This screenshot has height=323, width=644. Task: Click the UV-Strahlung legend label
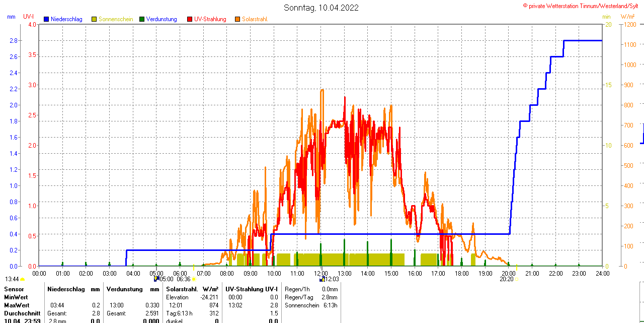click(x=210, y=19)
